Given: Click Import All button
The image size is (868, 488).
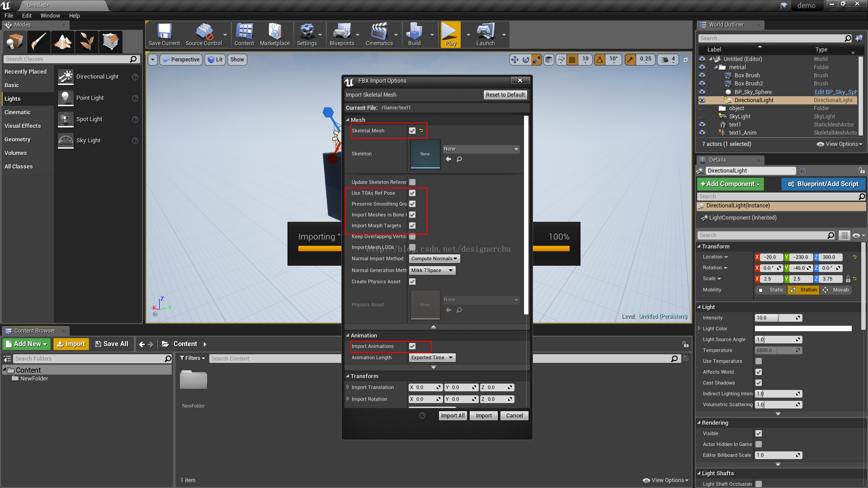Looking at the screenshot, I should (453, 416).
